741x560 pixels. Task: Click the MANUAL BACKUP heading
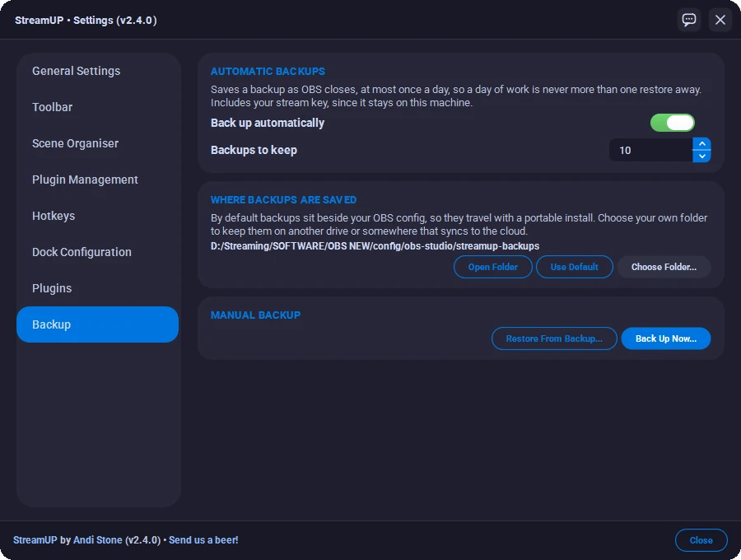pos(255,315)
